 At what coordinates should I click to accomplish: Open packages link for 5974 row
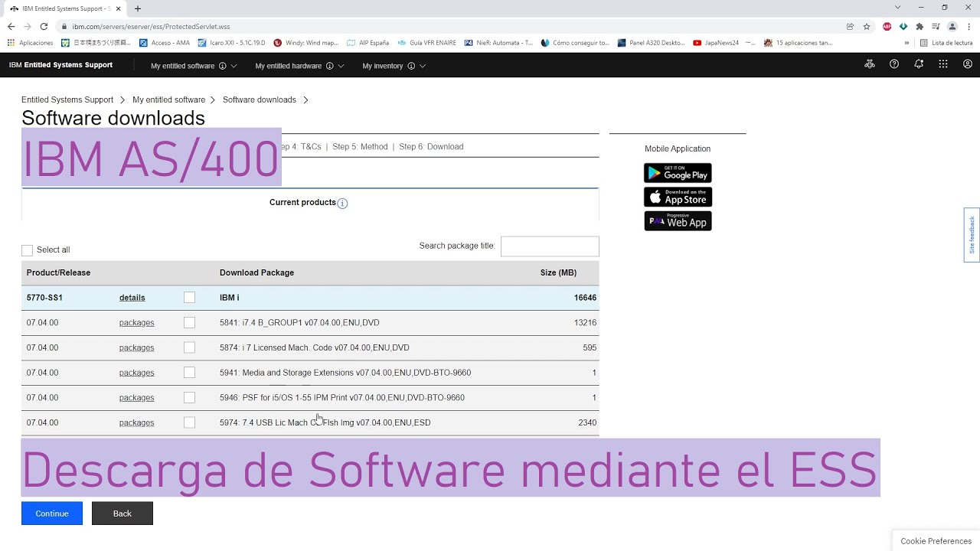(137, 422)
